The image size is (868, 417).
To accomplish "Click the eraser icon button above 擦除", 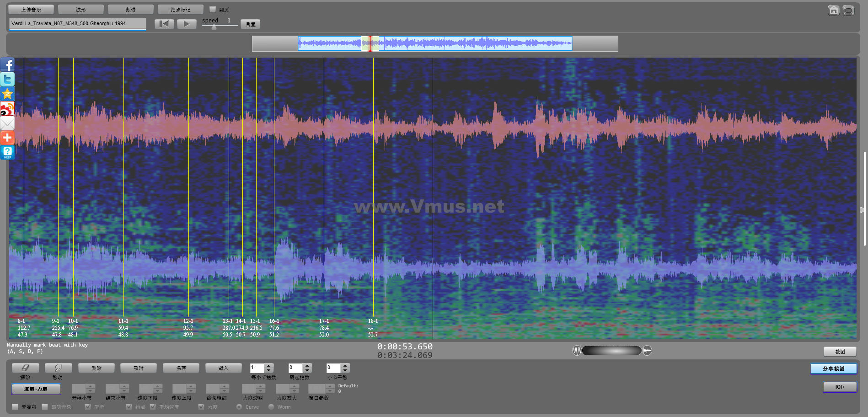I will pyautogui.click(x=25, y=368).
